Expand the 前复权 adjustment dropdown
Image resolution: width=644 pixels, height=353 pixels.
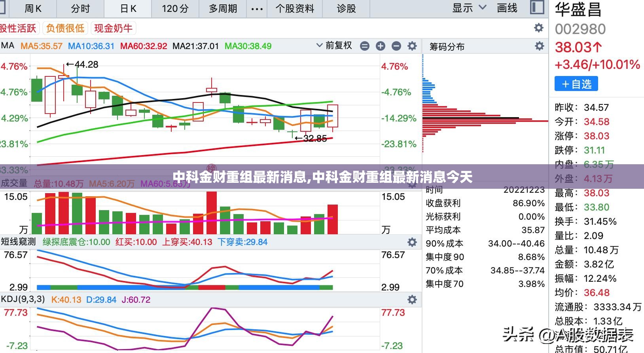coord(334,46)
